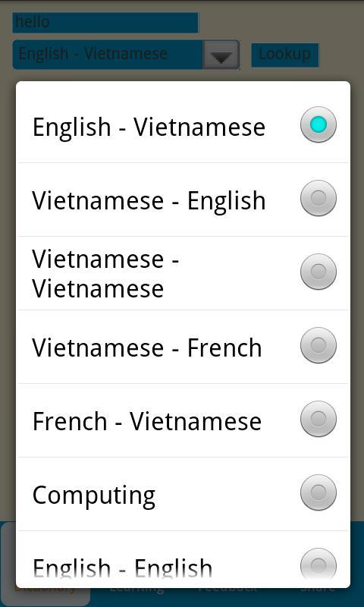The height and width of the screenshot is (607, 364).
Task: Select the Computing radio button
Action: 318,492
